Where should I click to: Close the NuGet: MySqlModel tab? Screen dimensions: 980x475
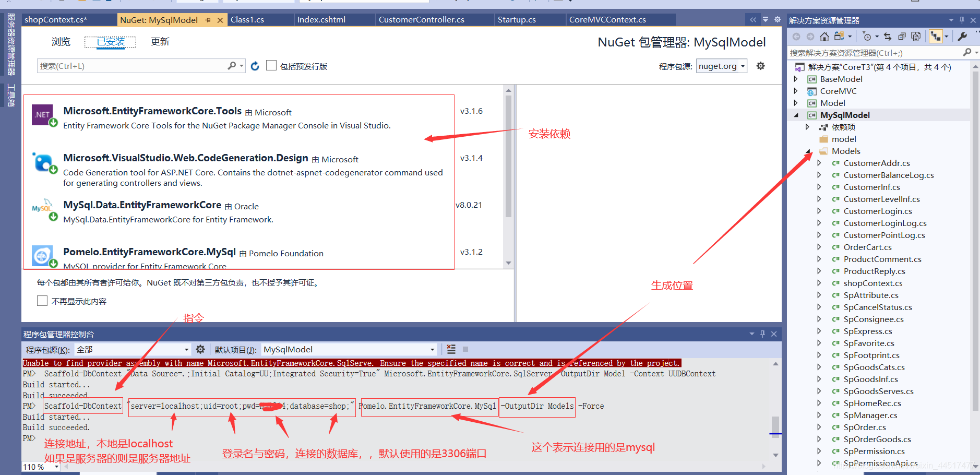[x=220, y=20]
